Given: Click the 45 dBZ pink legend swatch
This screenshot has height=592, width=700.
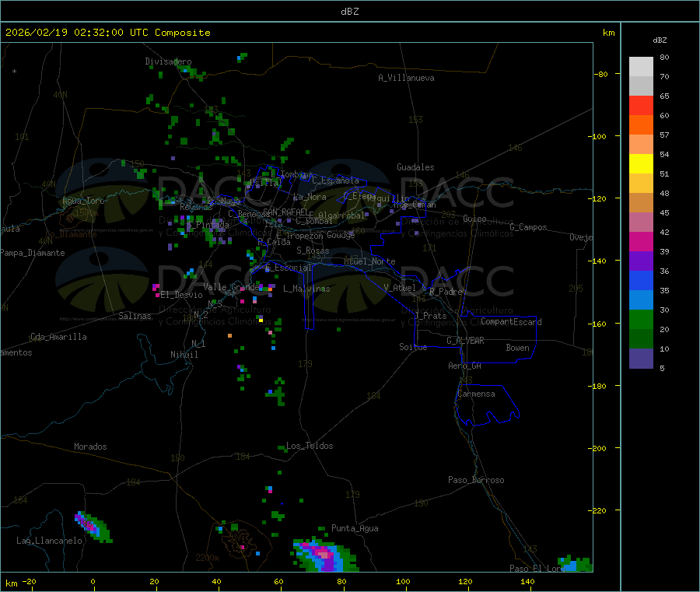Looking at the screenshot, I should coord(641,222).
